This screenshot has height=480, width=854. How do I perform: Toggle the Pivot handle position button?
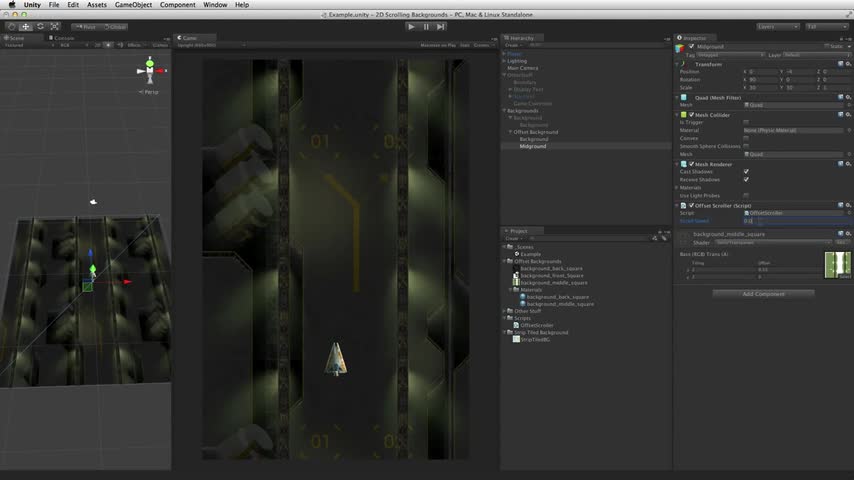86,27
